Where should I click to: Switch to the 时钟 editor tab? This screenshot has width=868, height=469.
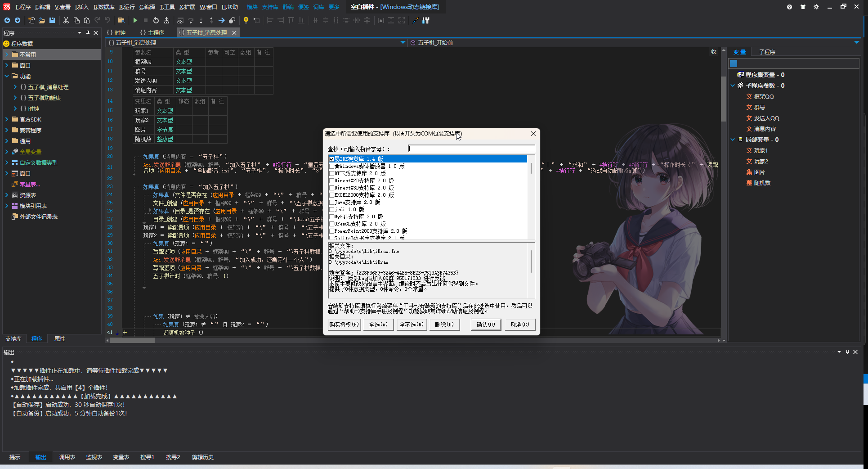click(x=116, y=33)
